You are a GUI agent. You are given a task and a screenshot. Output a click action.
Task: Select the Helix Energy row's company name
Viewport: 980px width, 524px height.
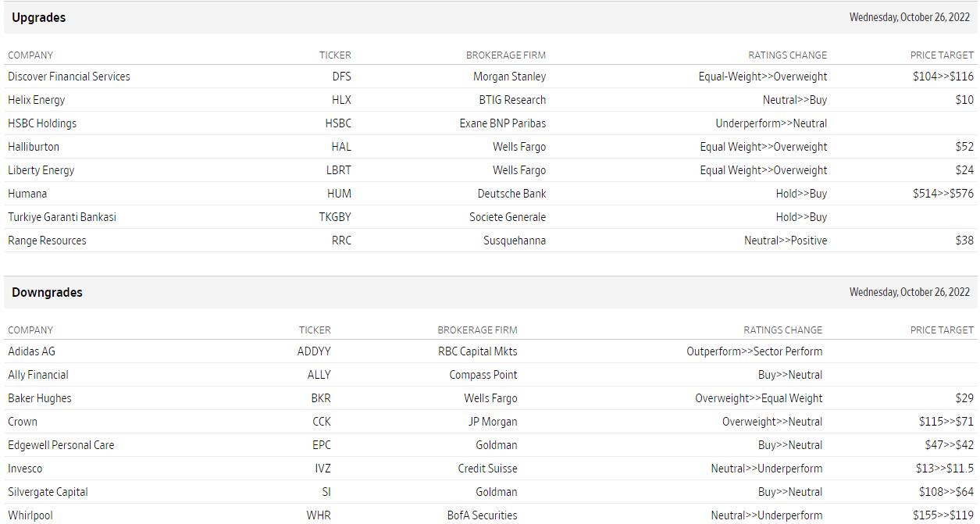pos(37,100)
